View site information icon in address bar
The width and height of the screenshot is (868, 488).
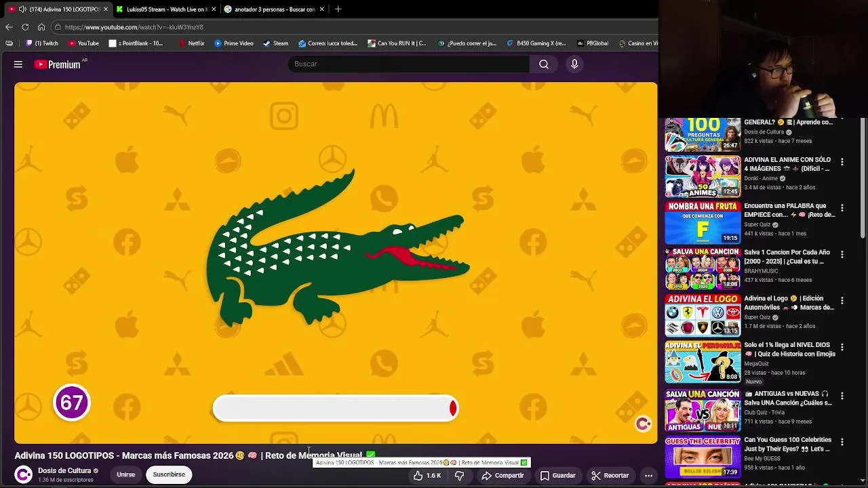[x=58, y=27]
